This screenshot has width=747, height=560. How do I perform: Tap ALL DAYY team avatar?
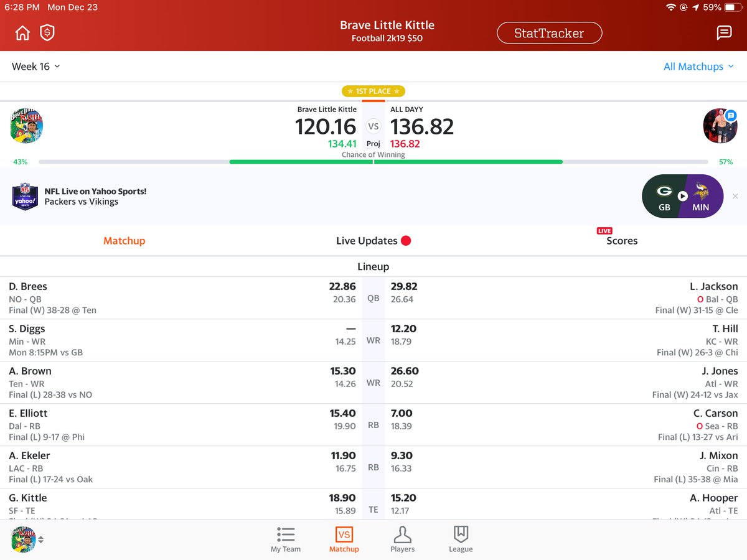click(720, 126)
